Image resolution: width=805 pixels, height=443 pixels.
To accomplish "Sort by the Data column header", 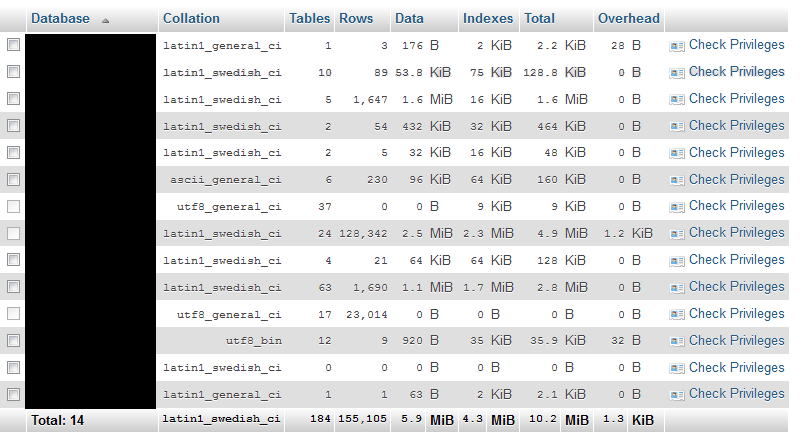I will tap(409, 18).
